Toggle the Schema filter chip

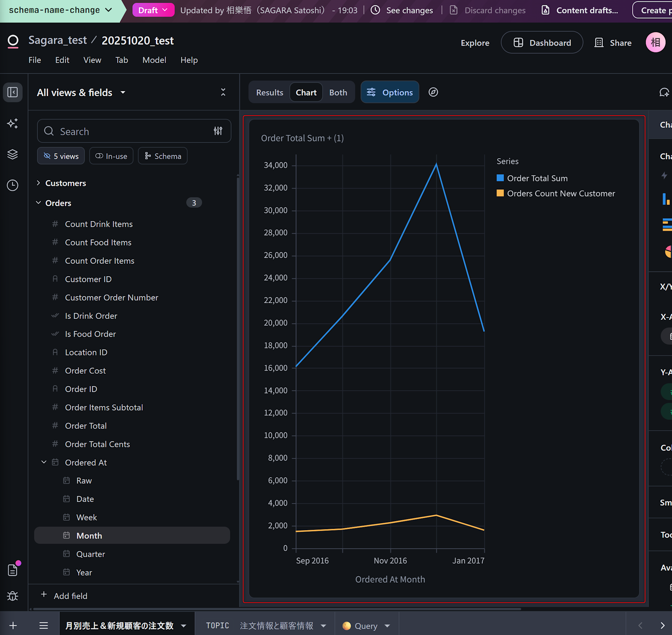pos(163,156)
